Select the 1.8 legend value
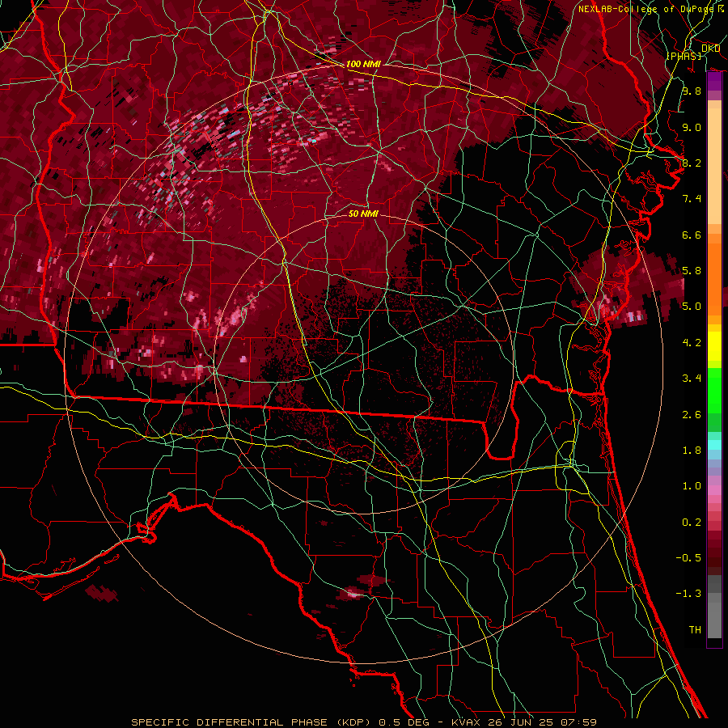This screenshot has width=728, height=728. point(692,451)
